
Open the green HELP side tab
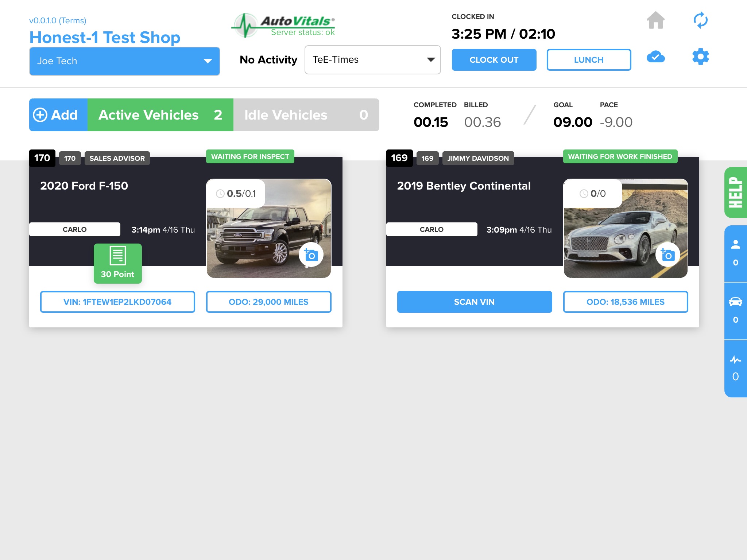pos(735,192)
